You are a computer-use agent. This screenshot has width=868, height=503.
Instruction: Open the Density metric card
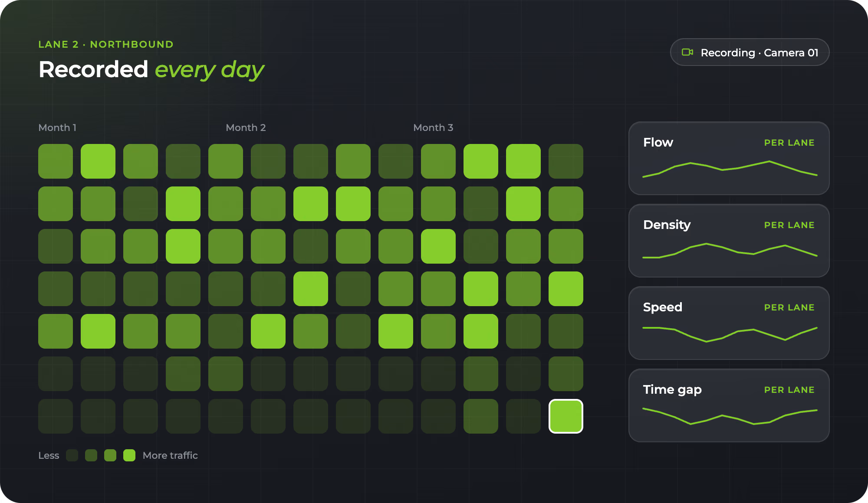729,241
